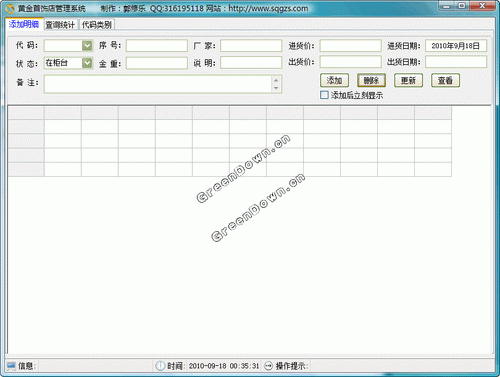Click the 进货日期 date field
This screenshot has height=377, width=500.
pyautogui.click(x=456, y=46)
